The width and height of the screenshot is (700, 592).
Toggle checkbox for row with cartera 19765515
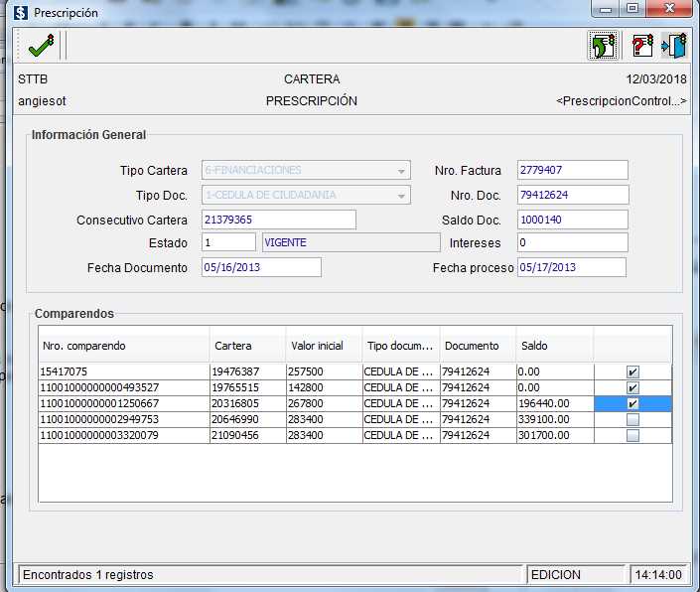632,387
